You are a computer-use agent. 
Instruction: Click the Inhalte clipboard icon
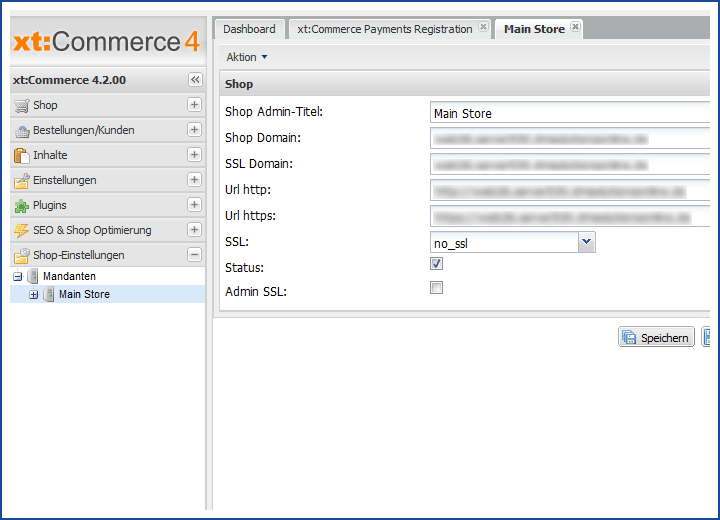22,156
